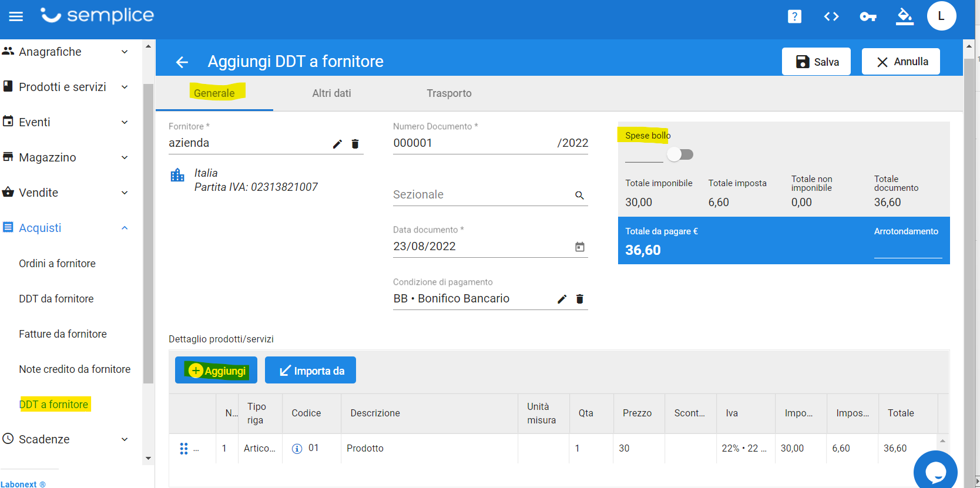Click Annulla button

(901, 62)
